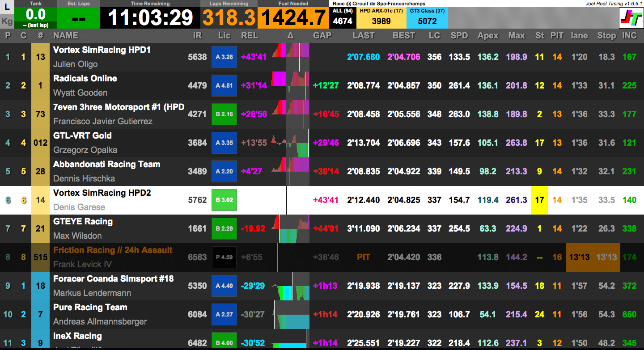Click the yellow stint box showing 17
644x350 pixels.
540,200
